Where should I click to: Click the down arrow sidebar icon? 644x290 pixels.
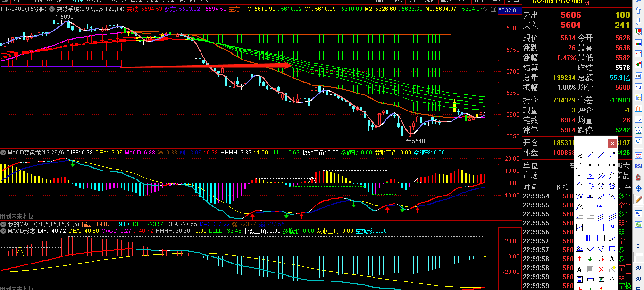[638, 21]
